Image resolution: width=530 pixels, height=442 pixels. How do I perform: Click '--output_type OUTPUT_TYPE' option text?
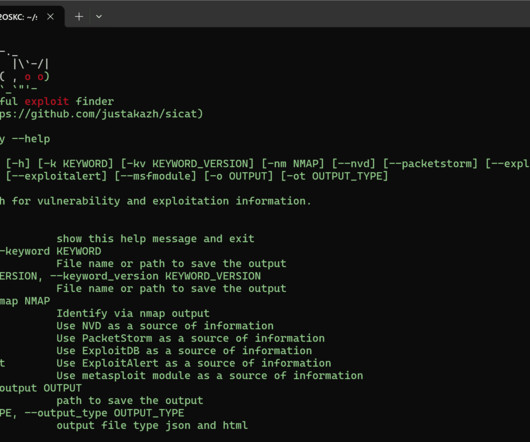[104, 413]
